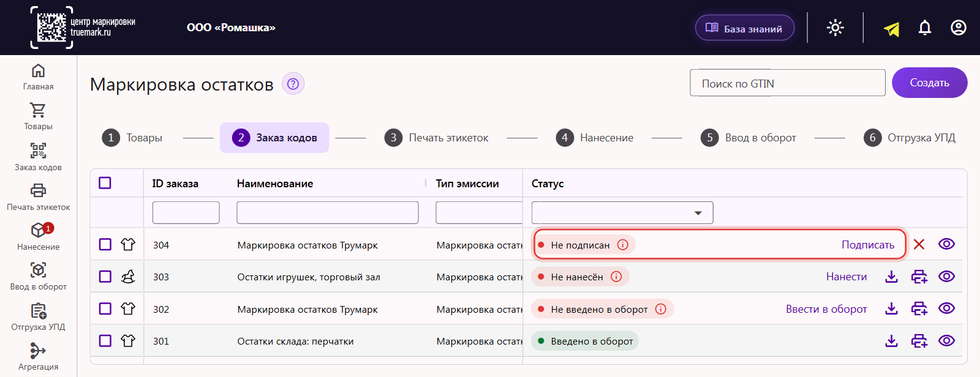Click the Наименование column header
Screen dimensions: 980x377
(x=275, y=184)
